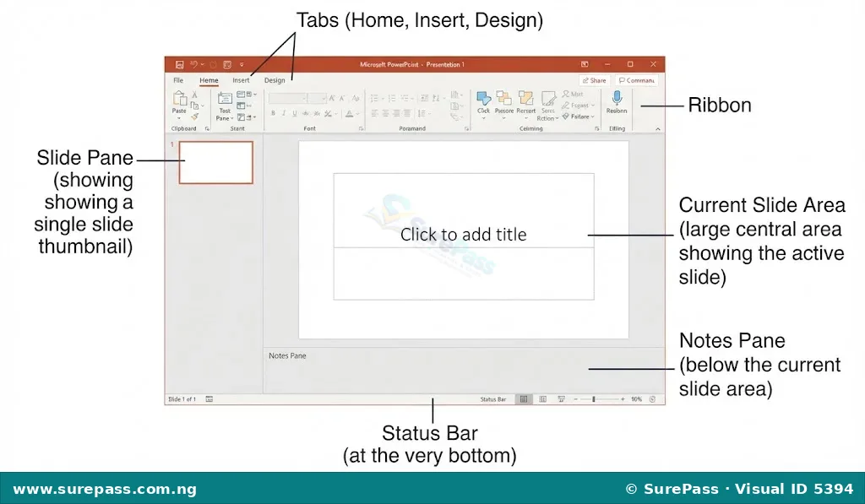
Task: Click the numbered list icon
Action: click(392, 98)
